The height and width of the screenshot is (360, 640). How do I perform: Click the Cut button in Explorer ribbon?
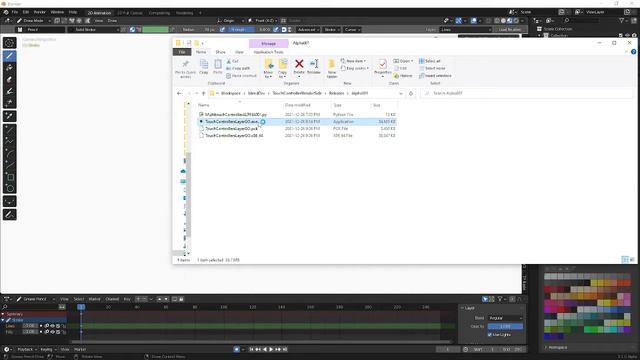[x=233, y=61]
